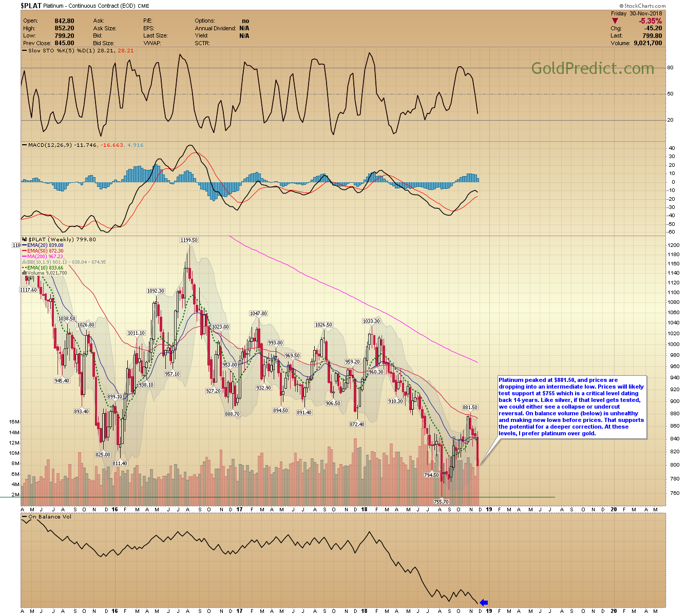Click the 1199.50 peak price label

point(189,240)
